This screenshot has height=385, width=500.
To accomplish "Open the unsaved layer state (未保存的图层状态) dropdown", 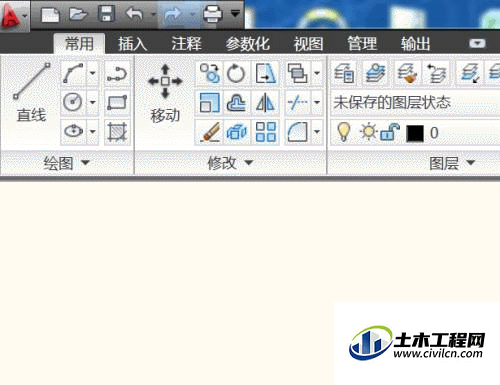I will pyautogui.click(x=415, y=102).
